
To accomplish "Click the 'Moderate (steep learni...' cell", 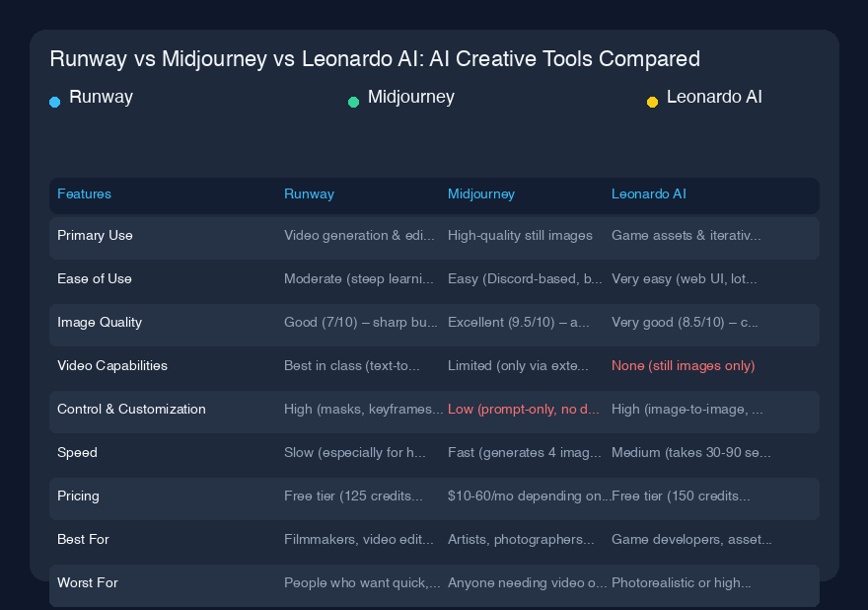I will pos(359,278).
